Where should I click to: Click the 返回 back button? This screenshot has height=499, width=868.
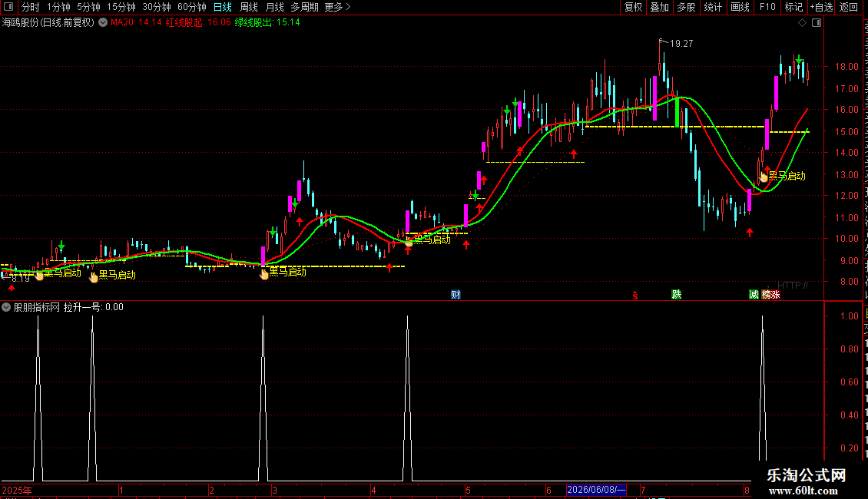click(849, 7)
